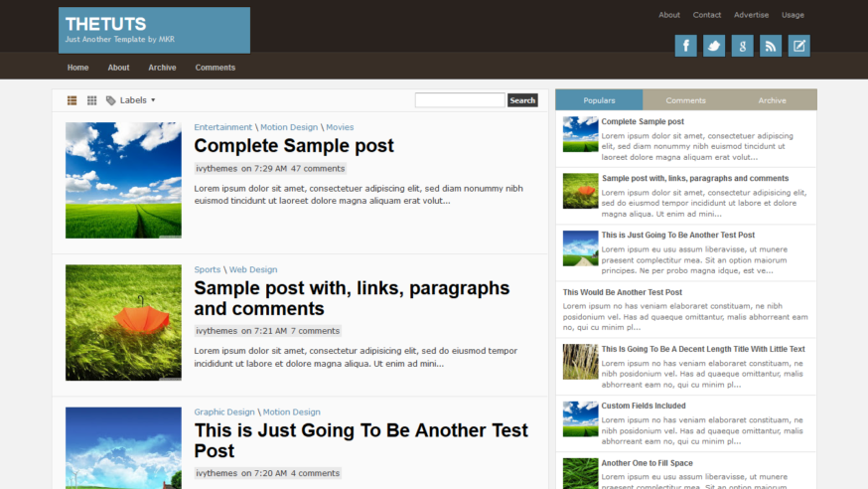Click 7:21 AM post timestamp

click(271, 331)
